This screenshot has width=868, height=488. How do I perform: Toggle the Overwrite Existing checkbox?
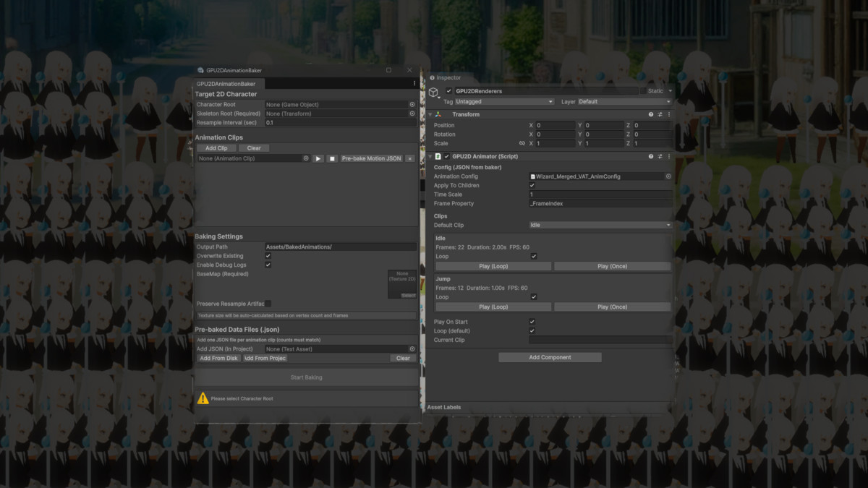click(268, 256)
